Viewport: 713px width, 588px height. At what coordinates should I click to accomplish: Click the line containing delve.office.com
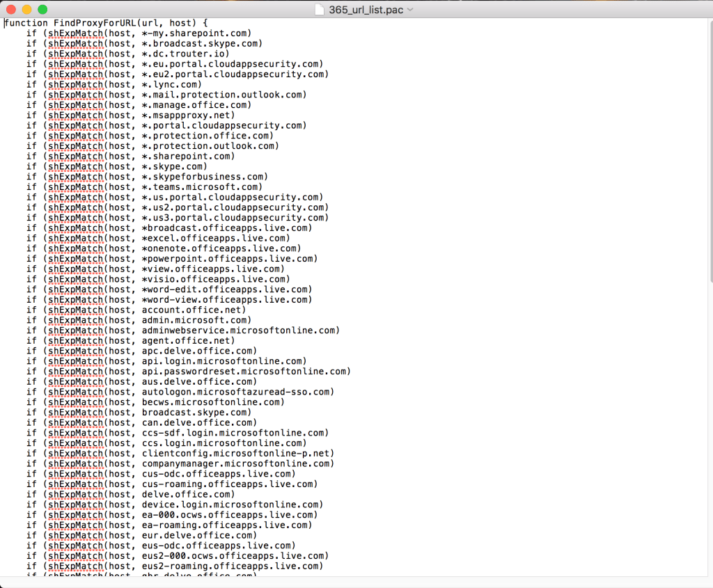click(132, 494)
